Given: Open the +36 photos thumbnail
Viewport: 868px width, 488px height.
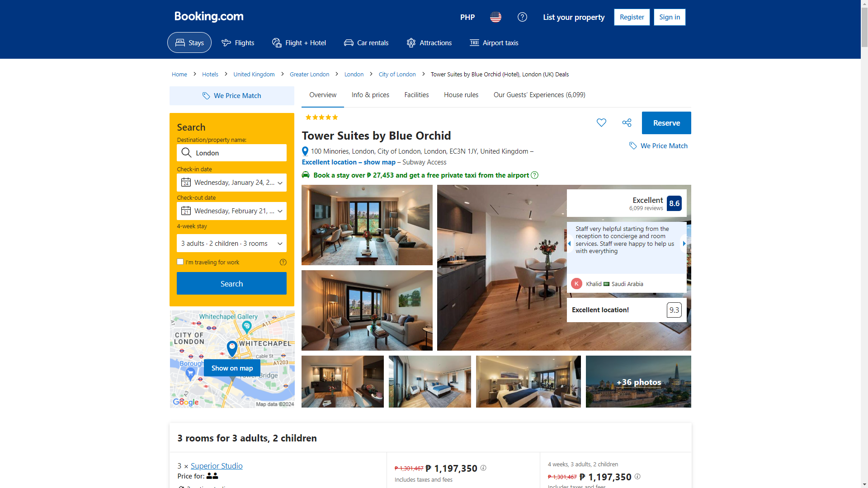Looking at the screenshot, I should tap(638, 382).
